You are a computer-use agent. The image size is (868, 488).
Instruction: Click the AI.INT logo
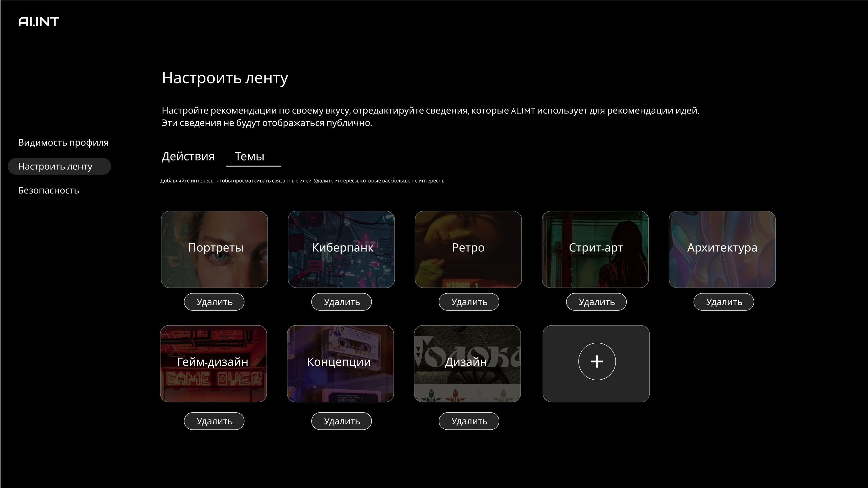pyautogui.click(x=39, y=21)
